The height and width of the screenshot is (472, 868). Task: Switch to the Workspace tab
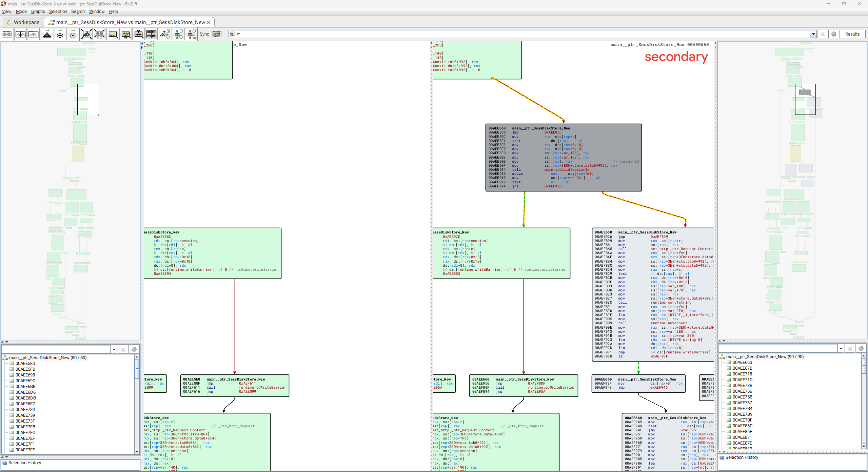(23, 22)
